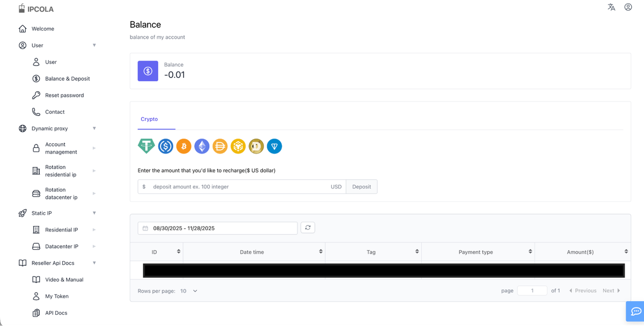This screenshot has height=326, width=644.
Task: Select the DAI payment icon
Action: point(220,146)
